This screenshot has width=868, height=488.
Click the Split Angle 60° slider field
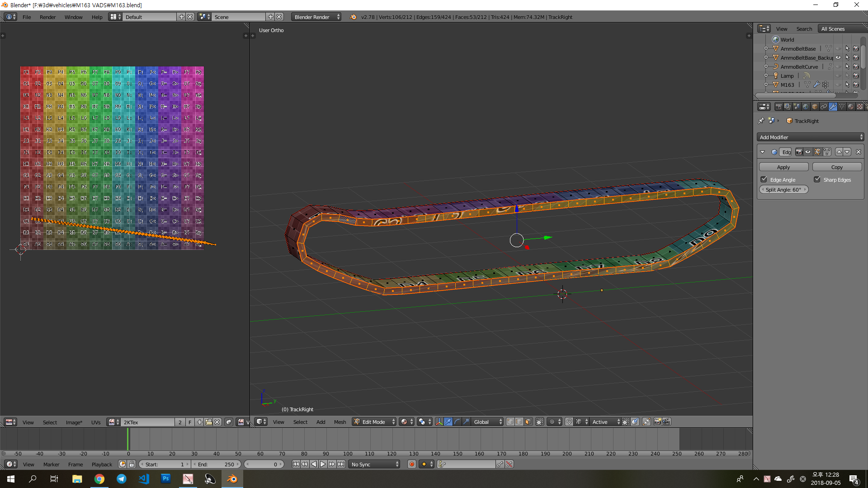tap(783, 189)
